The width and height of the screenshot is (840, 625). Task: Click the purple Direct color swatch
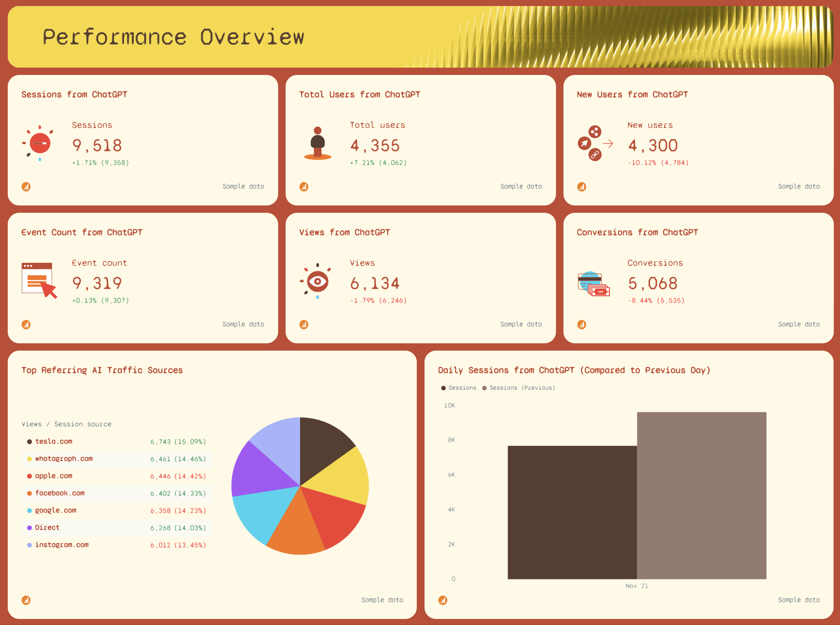coord(29,527)
